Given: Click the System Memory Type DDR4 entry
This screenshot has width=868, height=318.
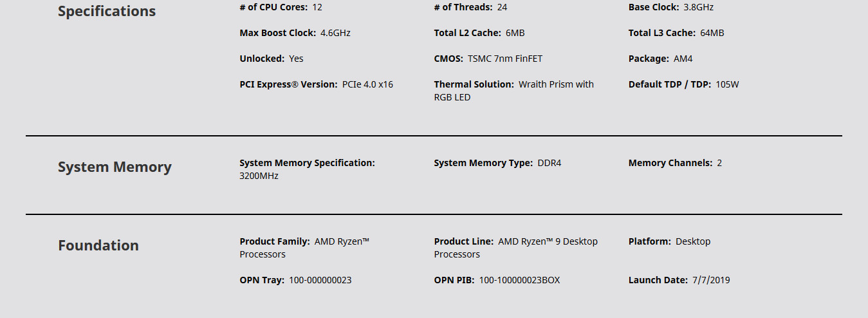Looking at the screenshot, I should click(x=497, y=163).
